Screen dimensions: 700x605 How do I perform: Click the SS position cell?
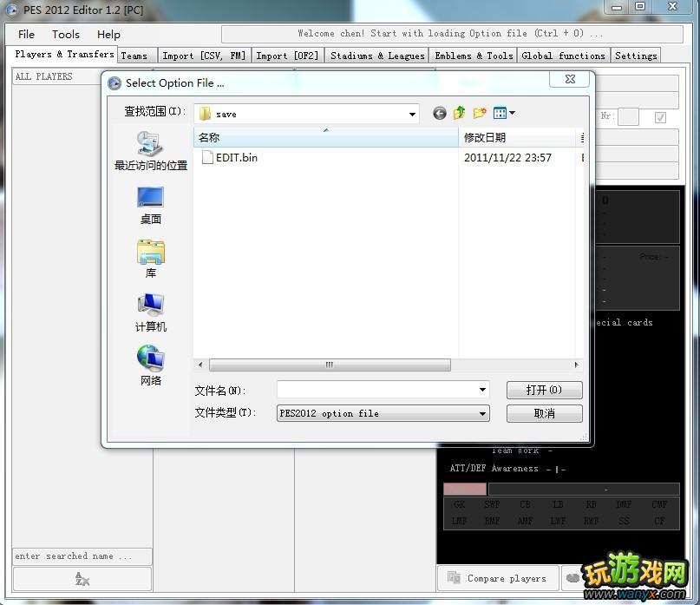(x=624, y=521)
